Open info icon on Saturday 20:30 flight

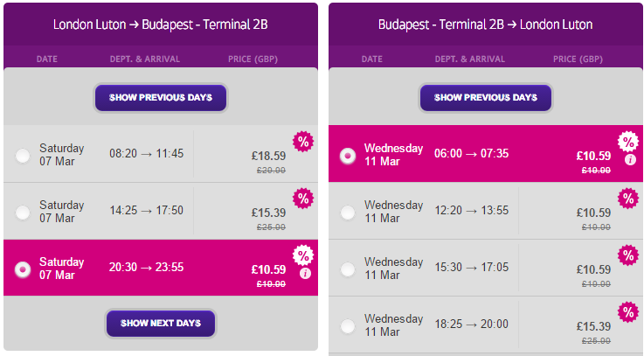[x=305, y=274]
